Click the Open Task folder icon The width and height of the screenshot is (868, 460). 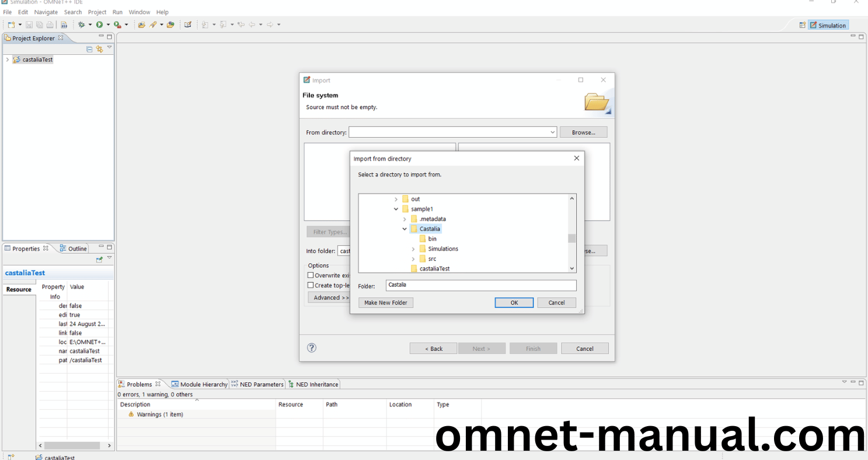coord(170,25)
